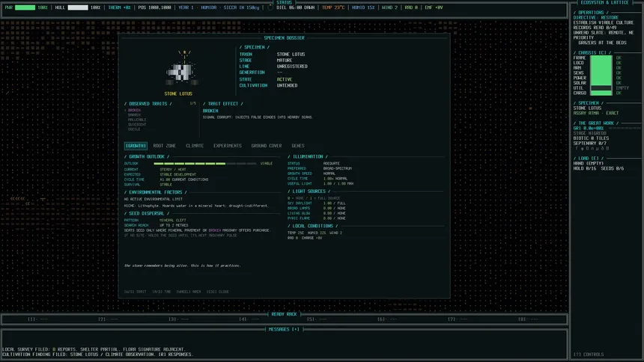Click the "HUMID 15%" status readout

pyautogui.click(x=363, y=7)
